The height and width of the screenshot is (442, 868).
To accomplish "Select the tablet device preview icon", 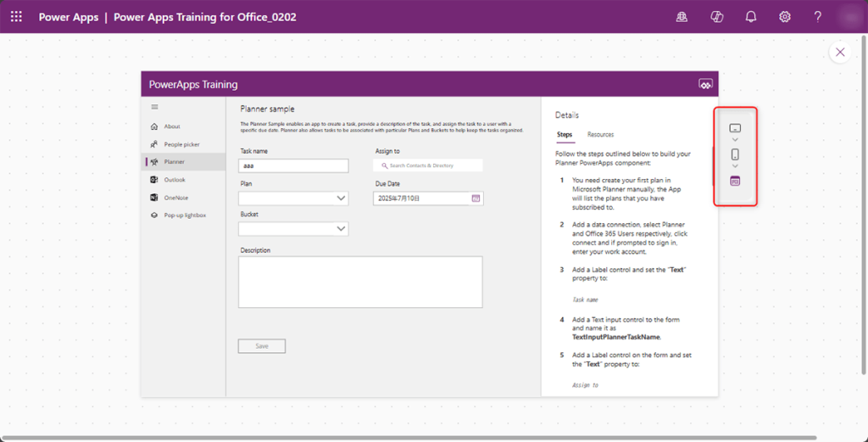I will click(x=735, y=128).
